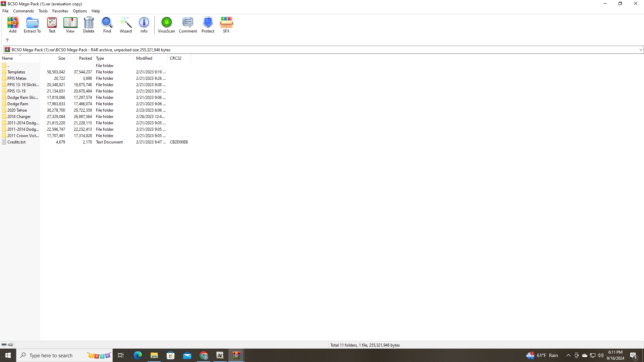
Task: Open the Commands menu
Action: pos(23,11)
